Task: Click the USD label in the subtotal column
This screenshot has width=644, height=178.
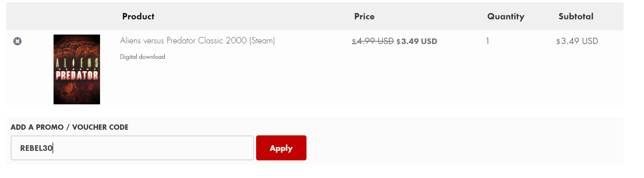Action: tap(590, 41)
